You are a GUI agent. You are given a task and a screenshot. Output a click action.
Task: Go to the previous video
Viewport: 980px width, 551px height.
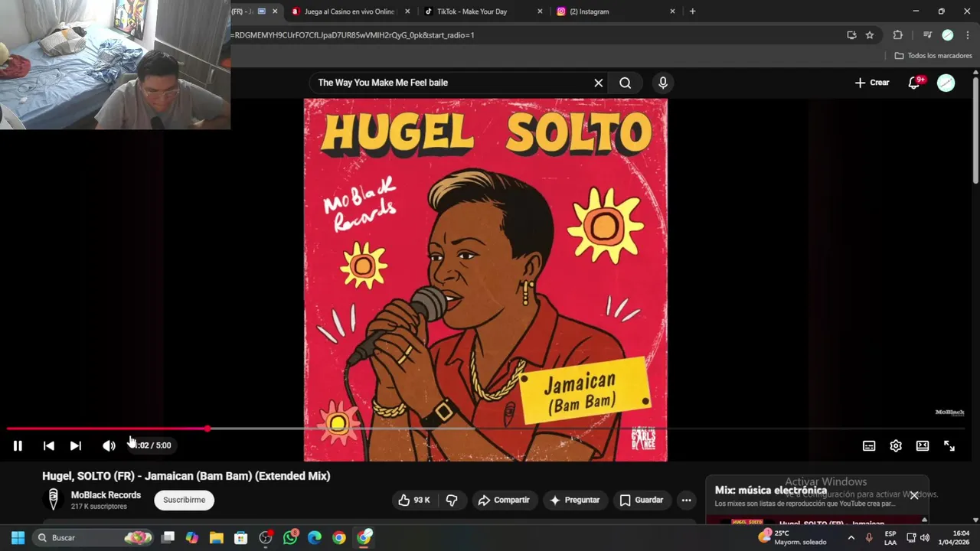pyautogui.click(x=48, y=445)
